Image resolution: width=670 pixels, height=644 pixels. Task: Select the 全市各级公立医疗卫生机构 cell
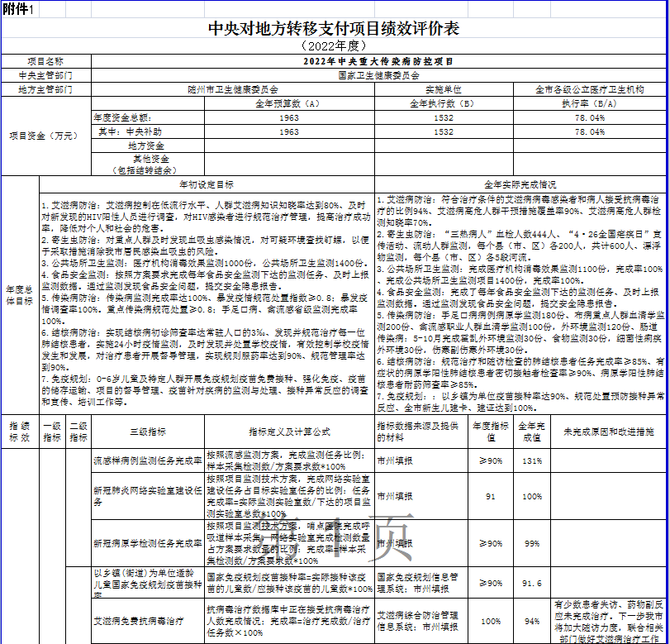tap(590, 89)
